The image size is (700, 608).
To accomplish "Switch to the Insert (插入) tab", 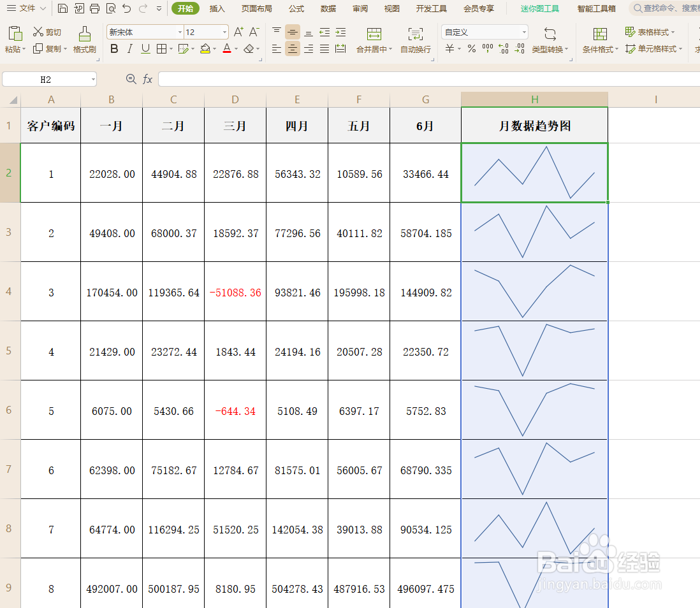I will (x=217, y=8).
